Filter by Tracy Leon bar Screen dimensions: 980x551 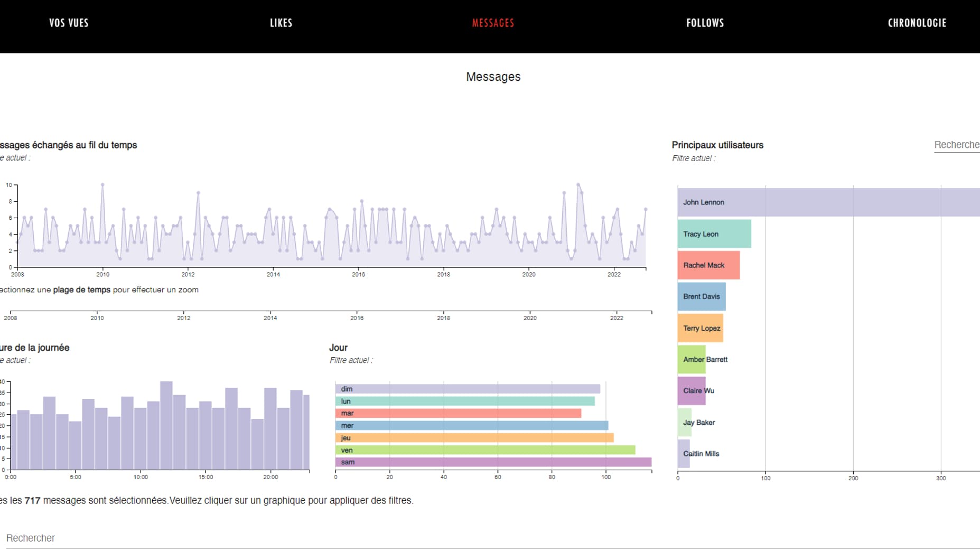pyautogui.click(x=714, y=234)
